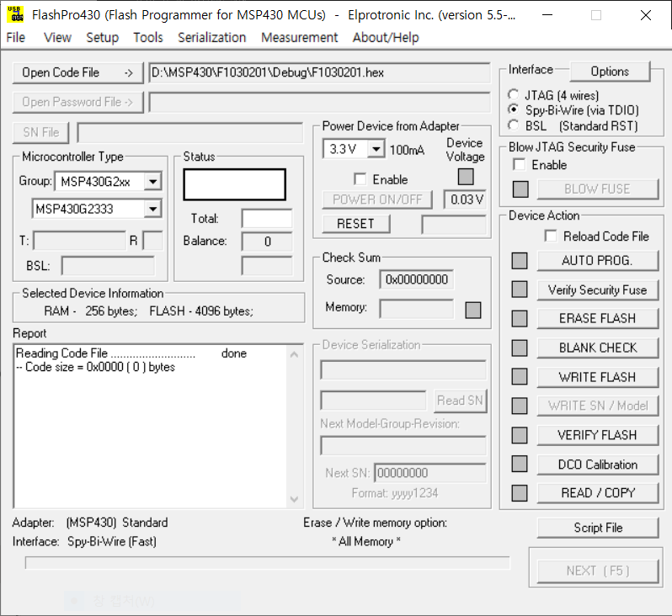Click status indicator beside Verify Security Fuse
The width and height of the screenshot is (672, 616).
520,289
